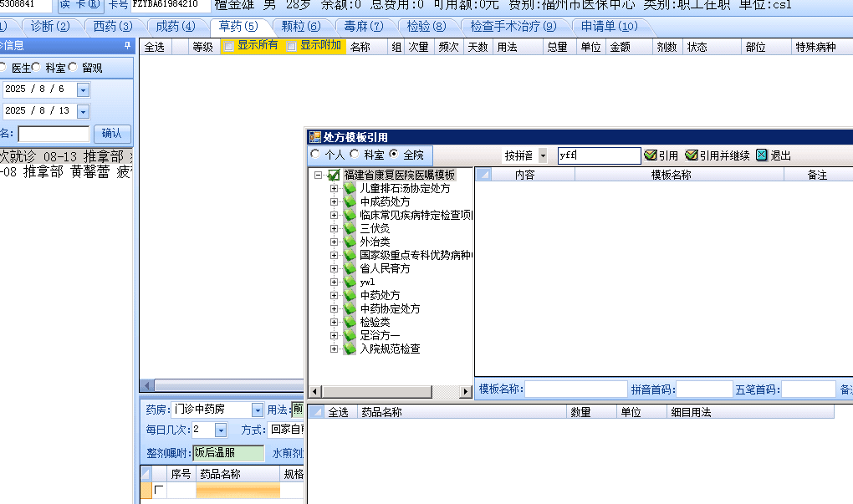The height and width of the screenshot is (504, 853).
Task: Select the 科室 radio in the left info panel
Action: [x=36, y=67]
